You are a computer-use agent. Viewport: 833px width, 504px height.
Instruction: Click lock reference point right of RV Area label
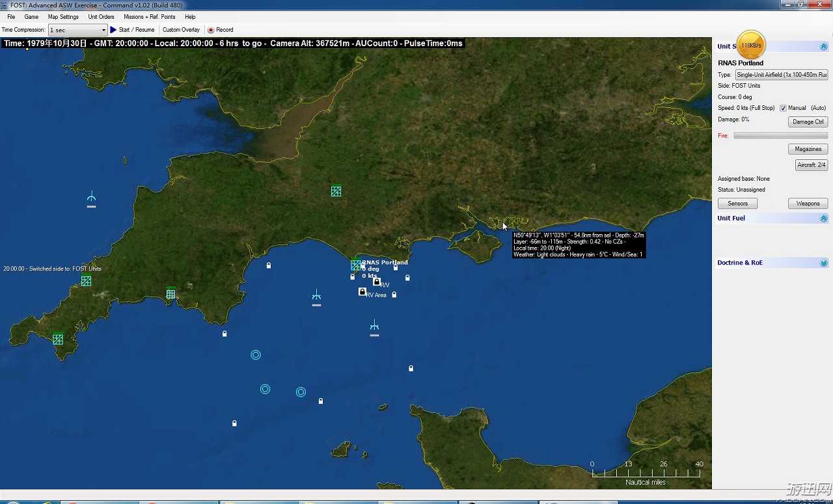(x=394, y=295)
